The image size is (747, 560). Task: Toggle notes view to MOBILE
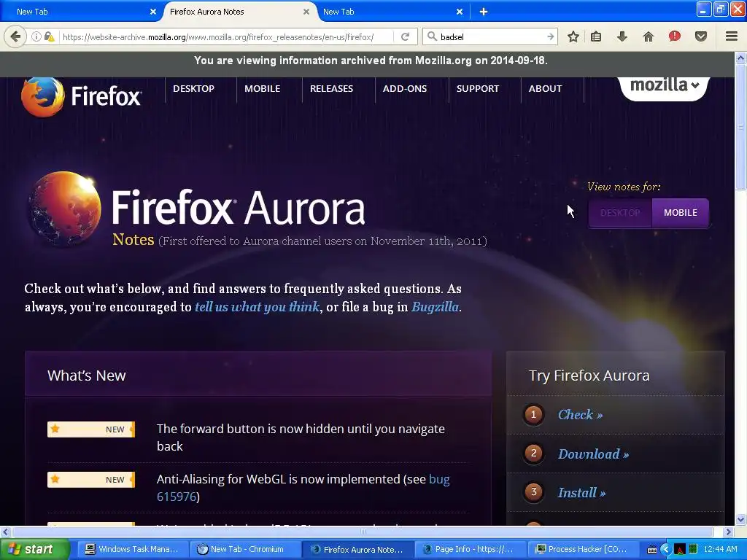tap(681, 213)
